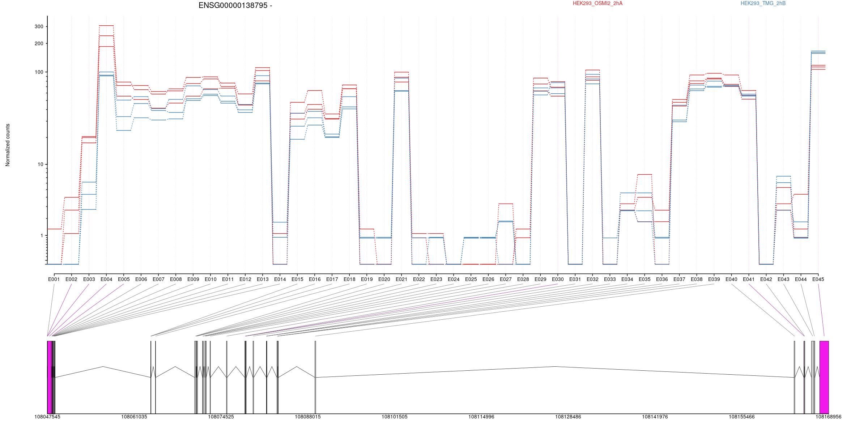Click exon label E043
Image resolution: width=868 pixels, height=434 pixels.
click(x=783, y=279)
